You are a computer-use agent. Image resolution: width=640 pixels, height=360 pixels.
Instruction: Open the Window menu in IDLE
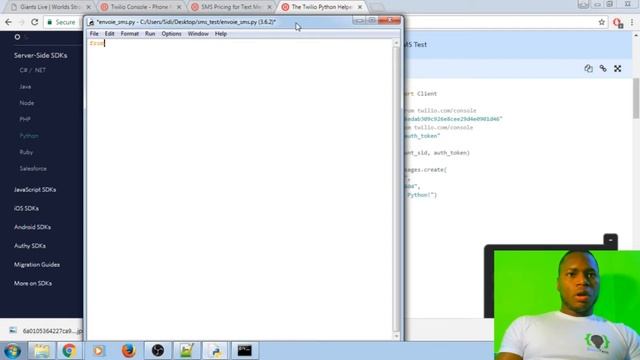198,34
